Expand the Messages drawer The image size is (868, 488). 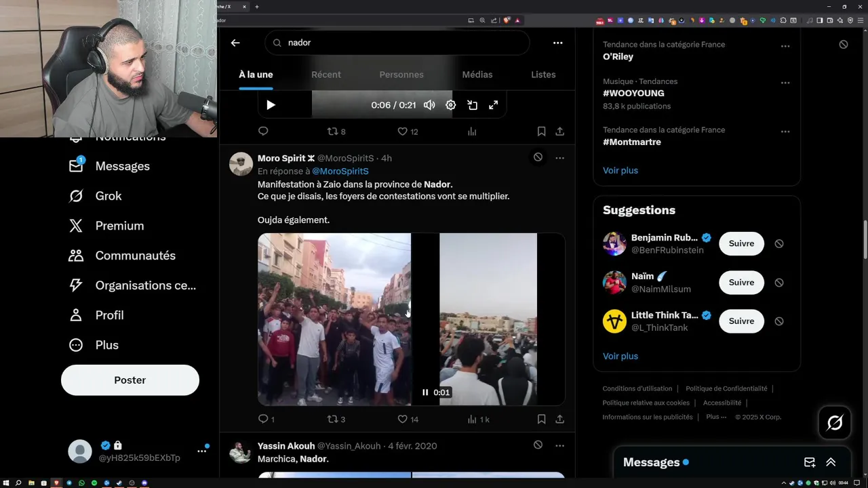[831, 462]
